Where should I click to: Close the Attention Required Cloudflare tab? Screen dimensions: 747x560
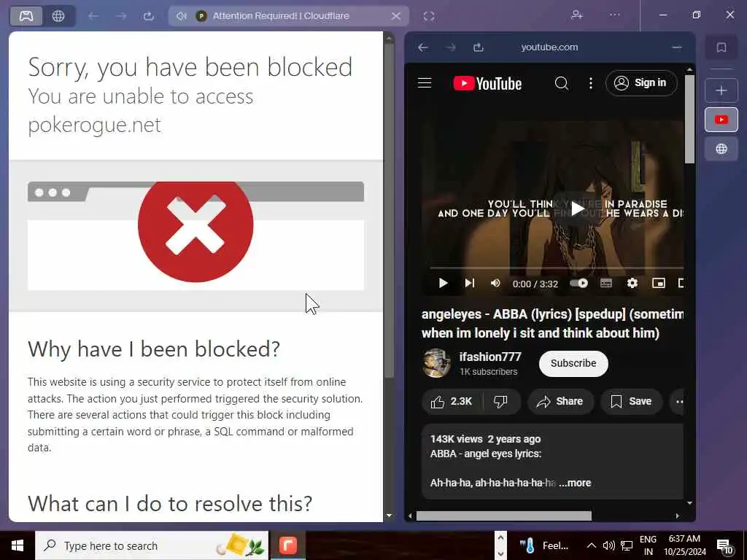coord(396,16)
